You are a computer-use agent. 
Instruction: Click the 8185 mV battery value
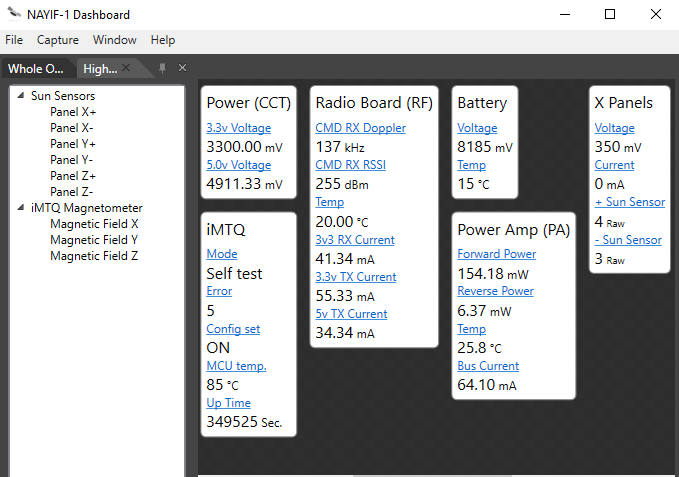[x=485, y=147]
